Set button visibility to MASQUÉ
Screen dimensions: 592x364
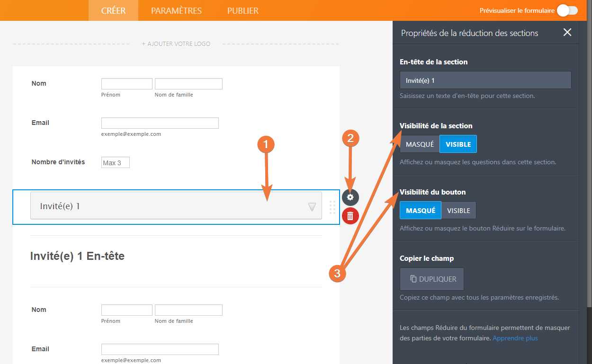pos(421,211)
